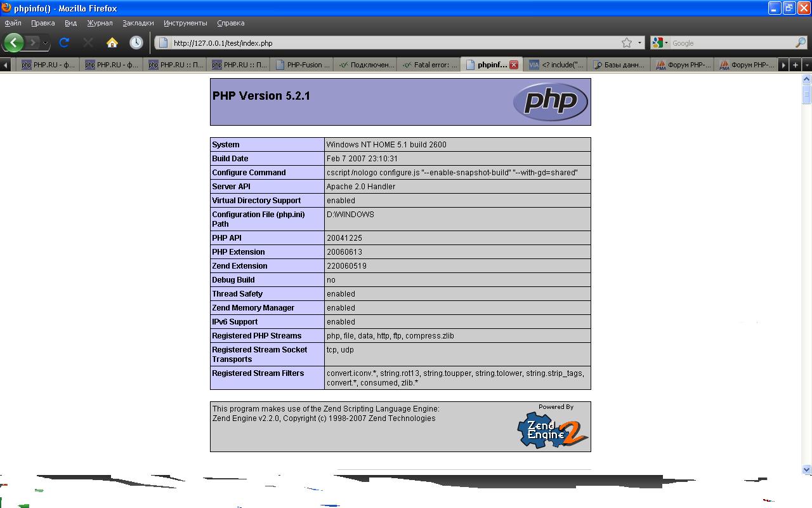
Task: Click the Registered Stream Filters label
Action: click(258, 373)
